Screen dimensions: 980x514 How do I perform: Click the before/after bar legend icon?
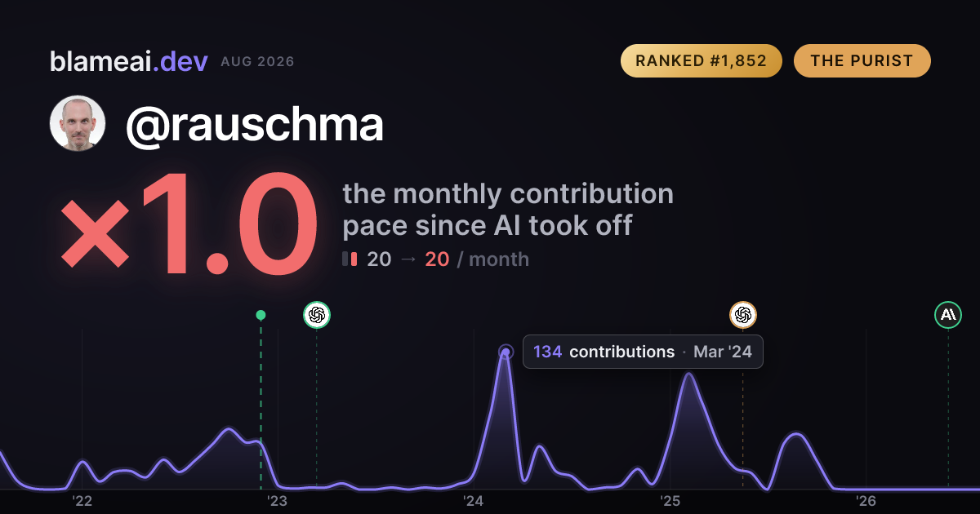tap(350, 259)
